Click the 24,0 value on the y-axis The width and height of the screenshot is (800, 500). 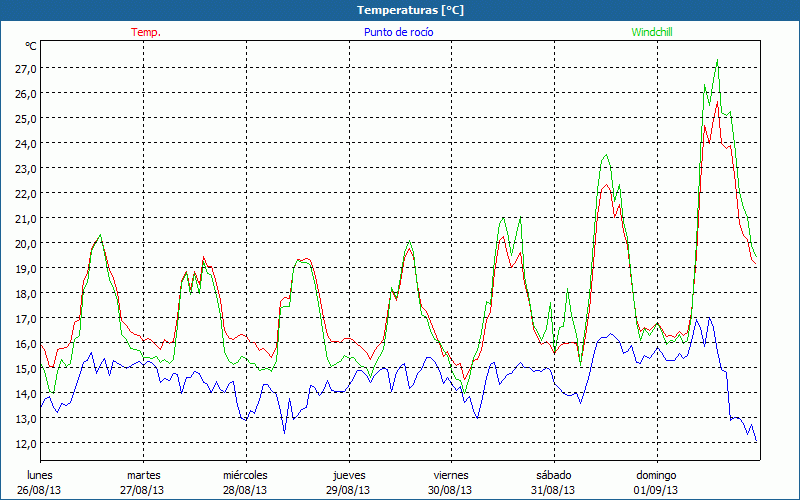click(x=25, y=143)
